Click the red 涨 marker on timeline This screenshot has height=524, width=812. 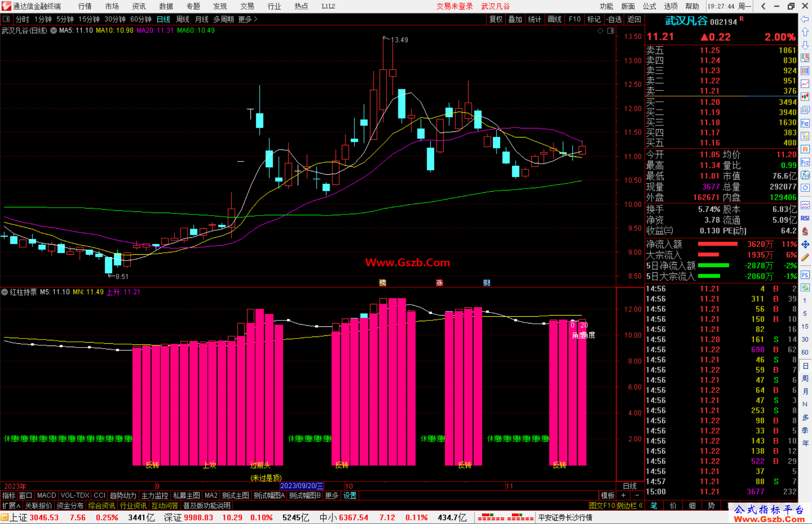point(439,283)
